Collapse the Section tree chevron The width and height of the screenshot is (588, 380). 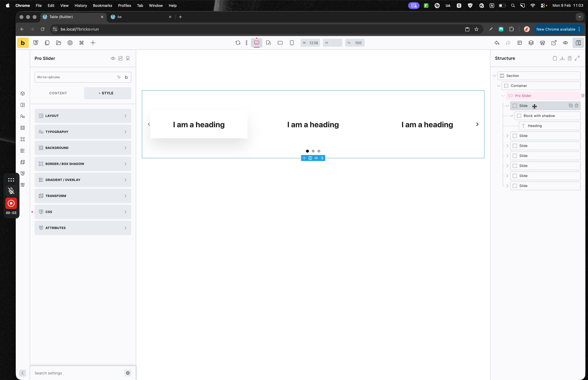coord(494,76)
